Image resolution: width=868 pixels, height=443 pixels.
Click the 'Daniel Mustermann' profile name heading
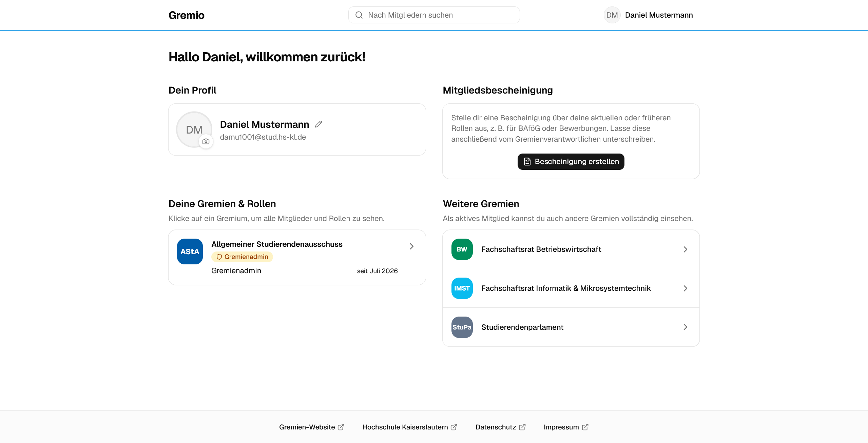[x=265, y=124]
